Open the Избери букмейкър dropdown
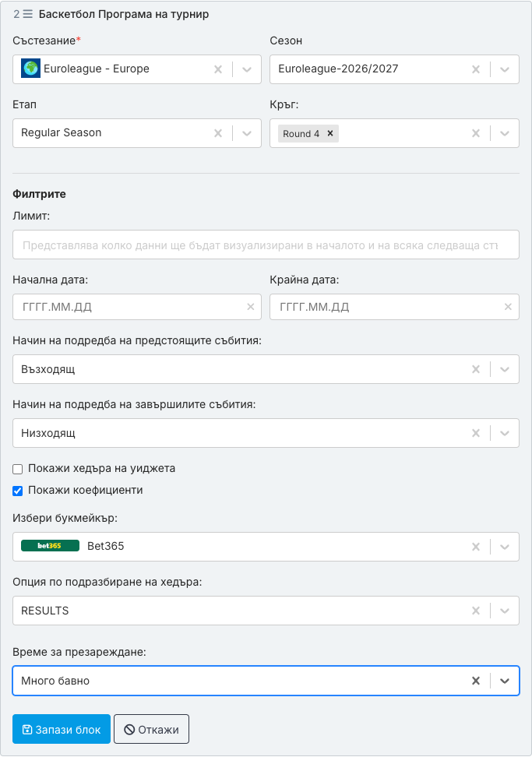Screen dimensions: 532x757 pyautogui.click(x=505, y=547)
